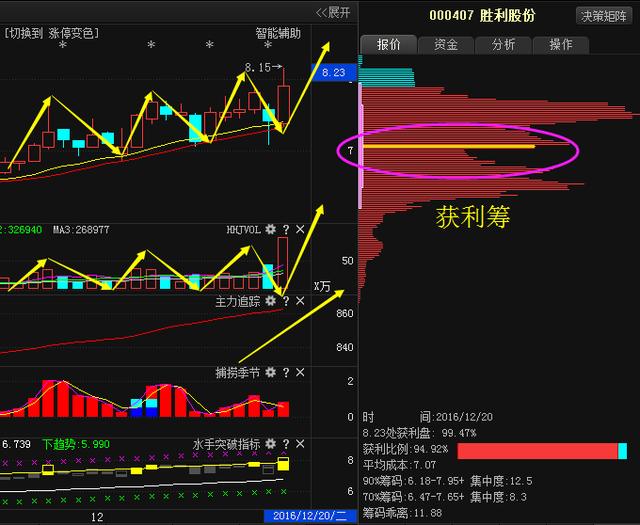
Task: Click the 决策矩阵 button
Action: 605,16
